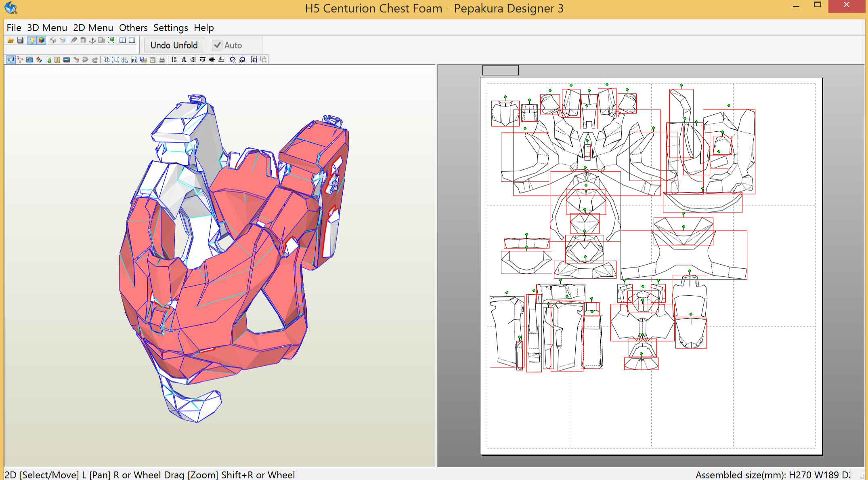The width and height of the screenshot is (868, 480).
Task: Select the Text input T tool
Action: coord(57,60)
